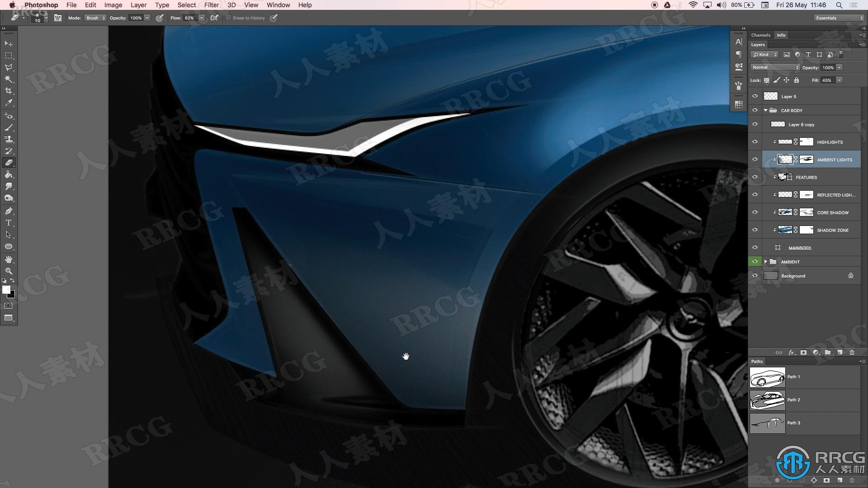Select the Text tool in toolbar
This screenshot has height=488, width=868.
(8, 222)
